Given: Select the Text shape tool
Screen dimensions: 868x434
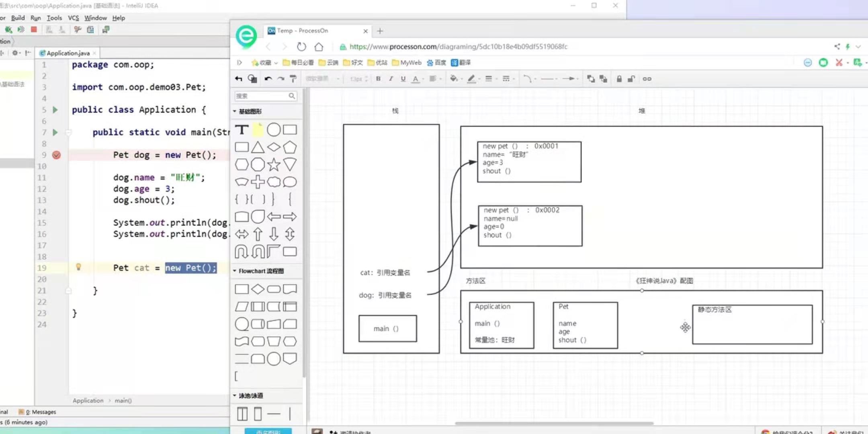Looking at the screenshot, I should (242, 130).
